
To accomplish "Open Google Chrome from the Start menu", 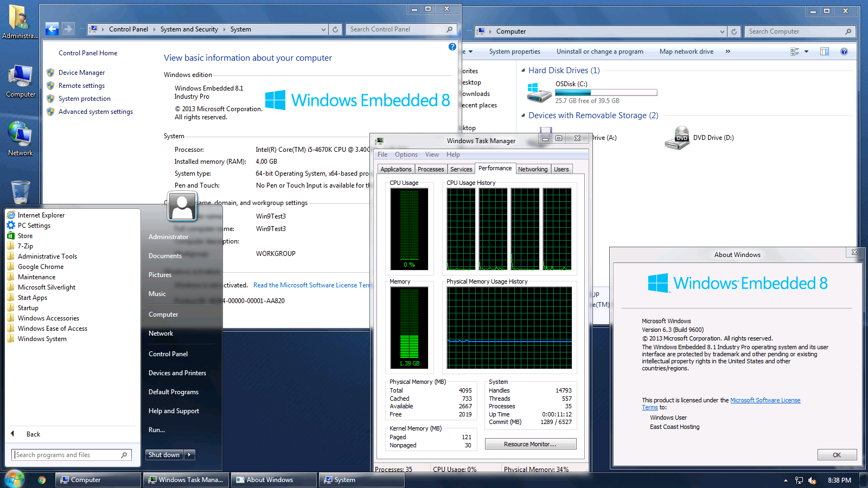I will (x=41, y=266).
